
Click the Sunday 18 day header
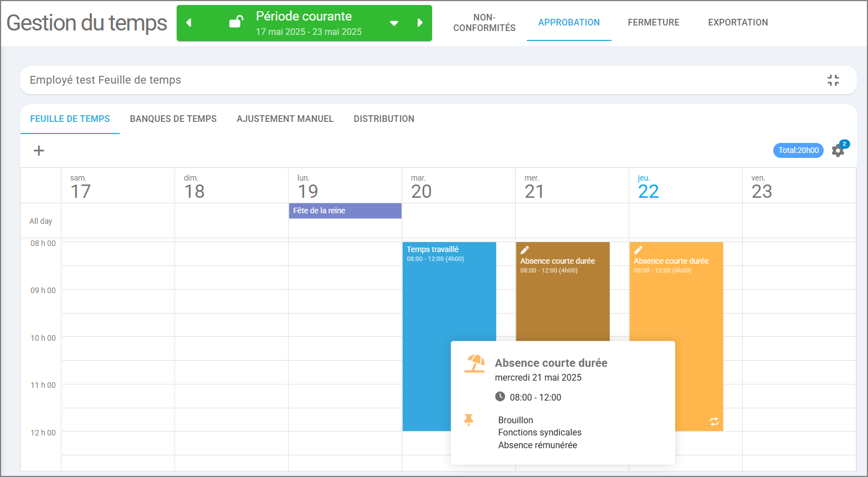tap(232, 186)
